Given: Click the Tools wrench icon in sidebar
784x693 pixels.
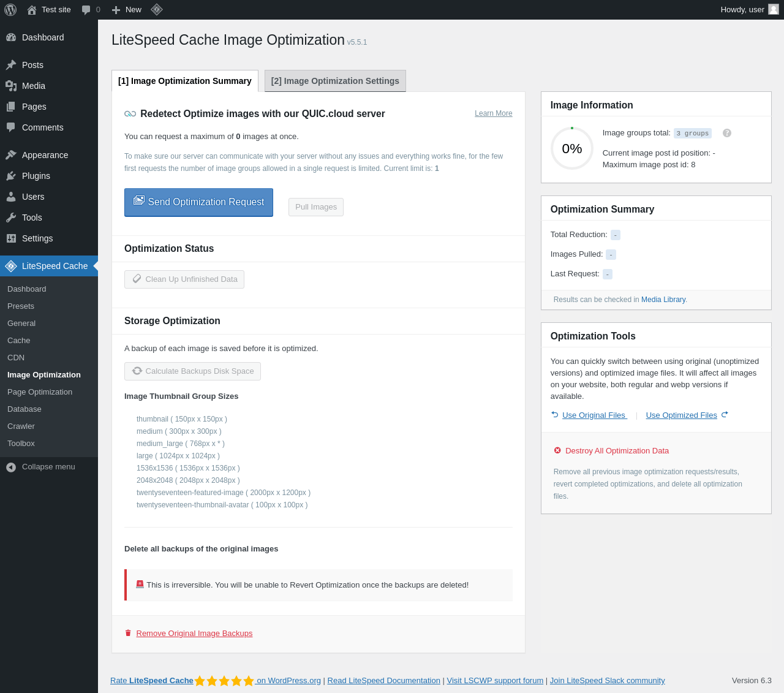Looking at the screenshot, I should tap(11, 218).
